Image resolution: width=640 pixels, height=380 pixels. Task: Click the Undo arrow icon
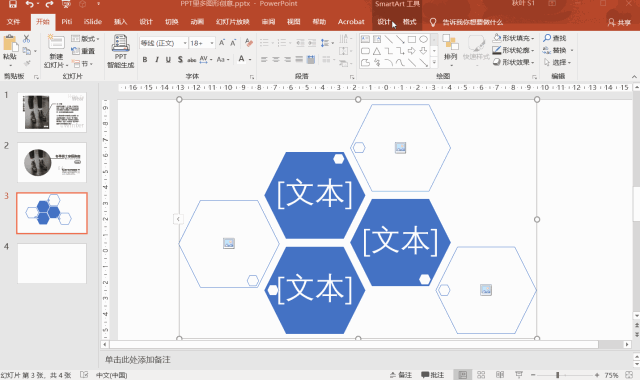pyautogui.click(x=30, y=4)
